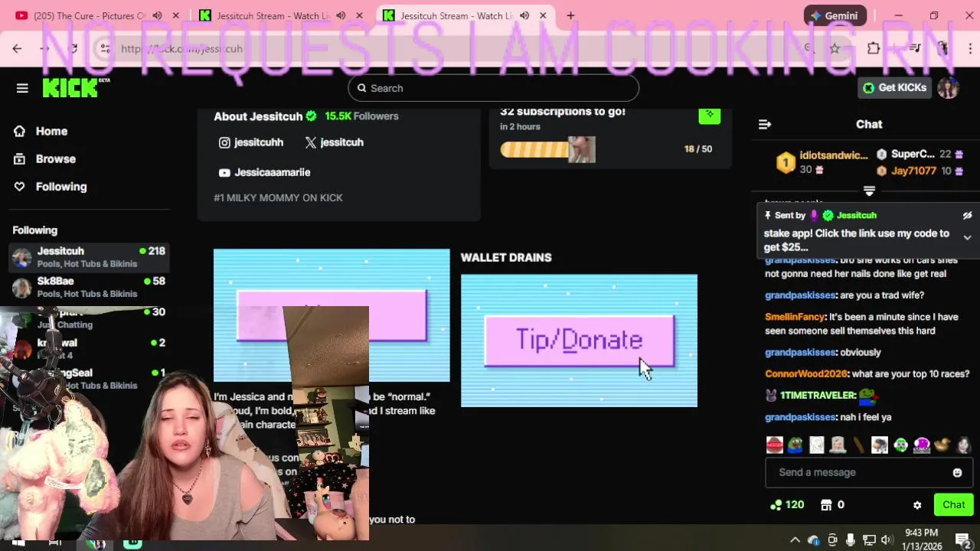Open Jessicaaamariie YouTube link
980x551 pixels.
click(264, 172)
